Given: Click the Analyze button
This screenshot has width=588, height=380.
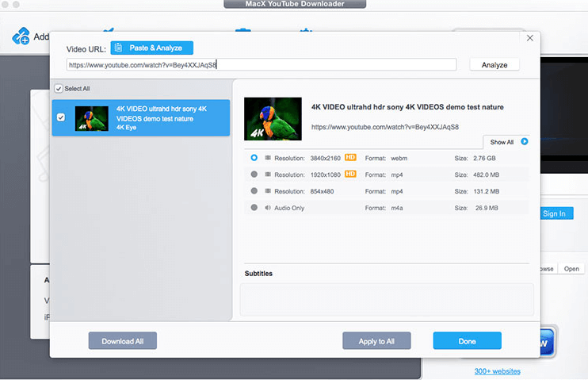Looking at the screenshot, I should [494, 64].
